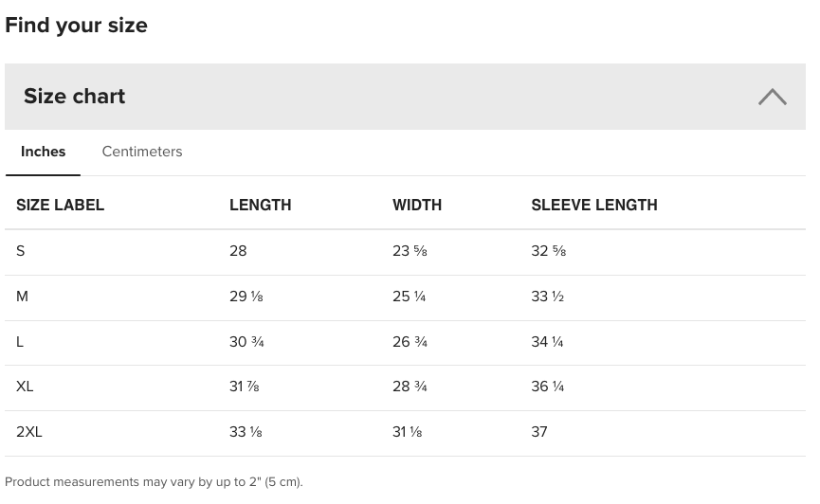Click the Size chart header title

75,97
